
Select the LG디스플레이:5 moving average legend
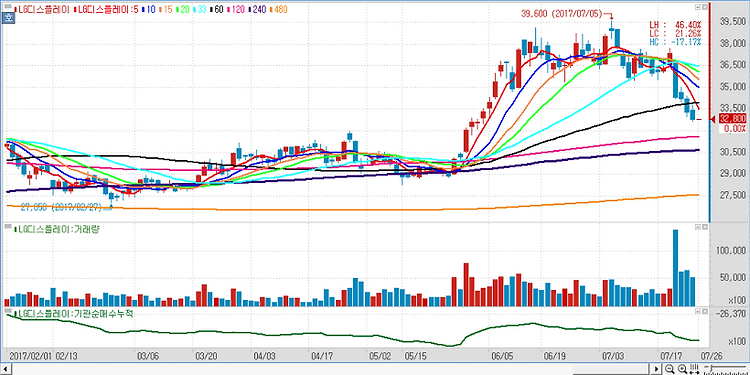click(106, 9)
